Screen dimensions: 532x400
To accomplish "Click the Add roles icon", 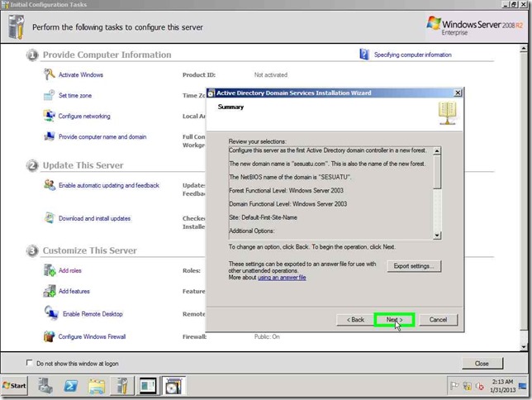I will (x=50, y=270).
